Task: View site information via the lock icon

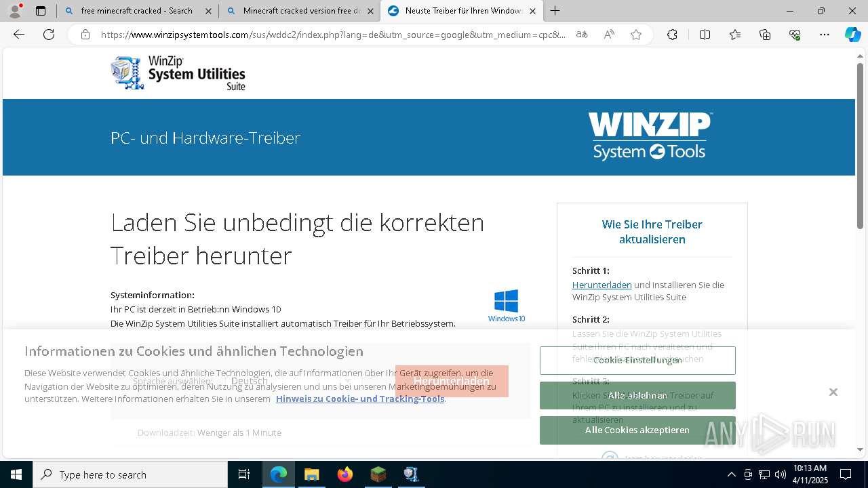Action: [85, 35]
